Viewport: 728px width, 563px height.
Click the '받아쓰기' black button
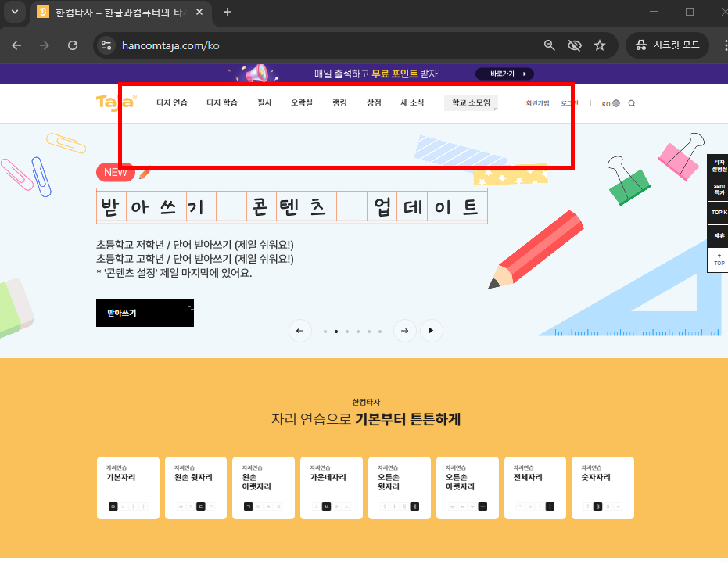[x=144, y=313]
